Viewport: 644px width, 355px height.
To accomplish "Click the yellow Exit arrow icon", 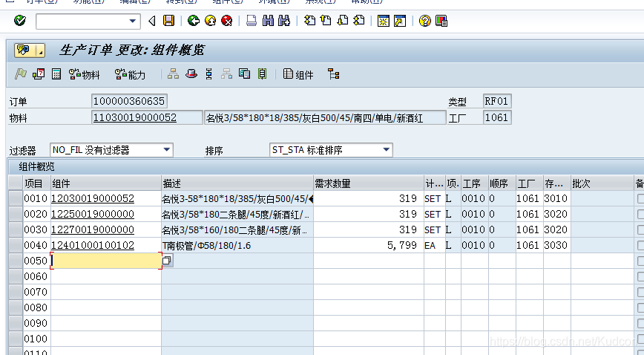I will click(210, 21).
